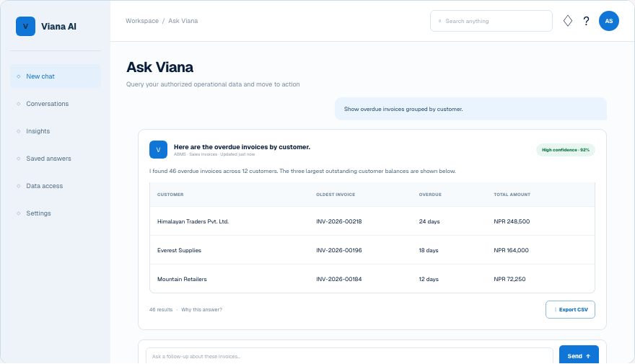Click the 24 days overdue value

point(429,221)
